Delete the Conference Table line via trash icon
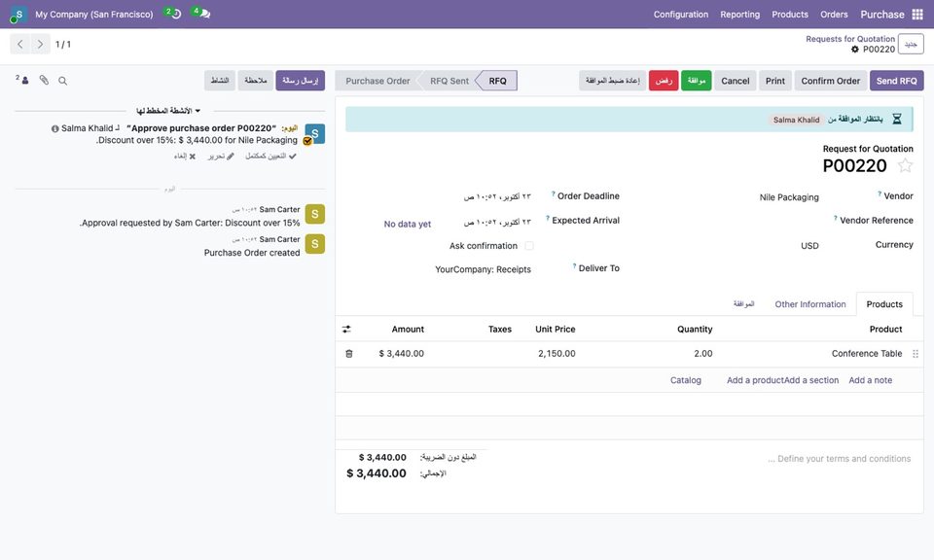The image size is (934, 560). 349,354
